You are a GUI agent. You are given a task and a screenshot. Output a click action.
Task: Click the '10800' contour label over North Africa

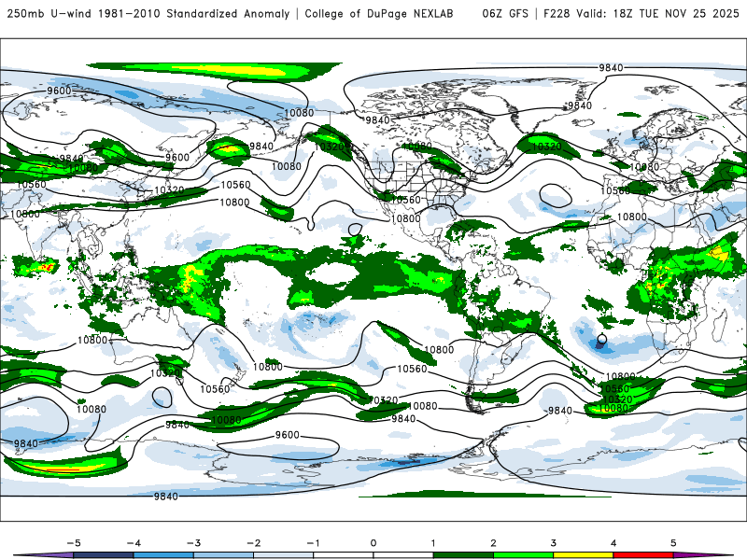coord(632,217)
